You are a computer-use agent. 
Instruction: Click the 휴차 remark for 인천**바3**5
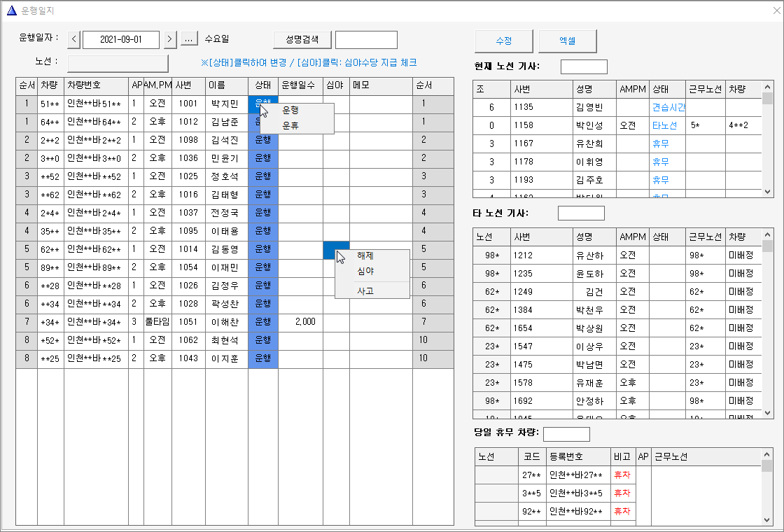pos(622,493)
